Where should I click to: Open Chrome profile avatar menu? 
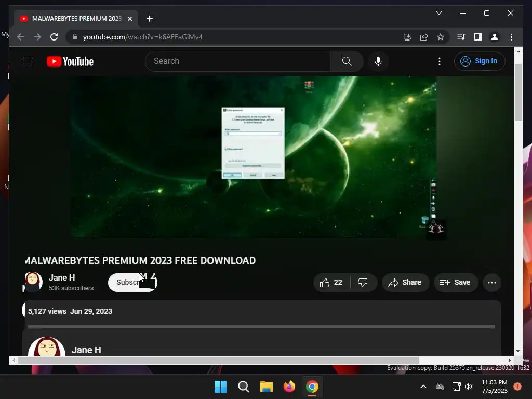[x=495, y=37]
